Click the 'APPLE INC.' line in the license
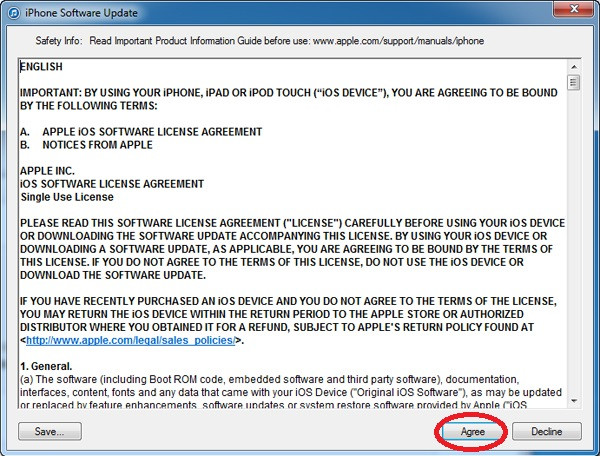600x456 pixels. [x=48, y=171]
